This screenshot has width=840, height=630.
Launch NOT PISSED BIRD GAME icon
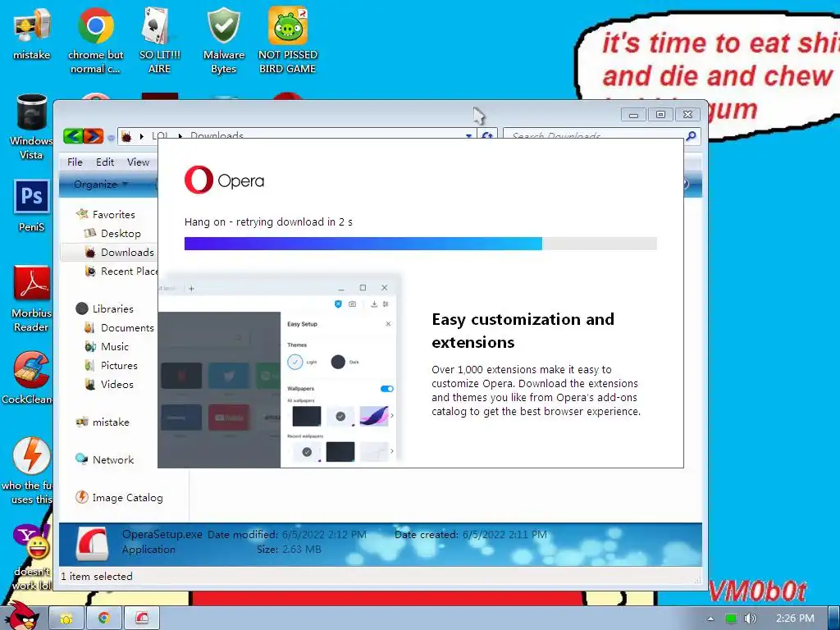[288, 40]
